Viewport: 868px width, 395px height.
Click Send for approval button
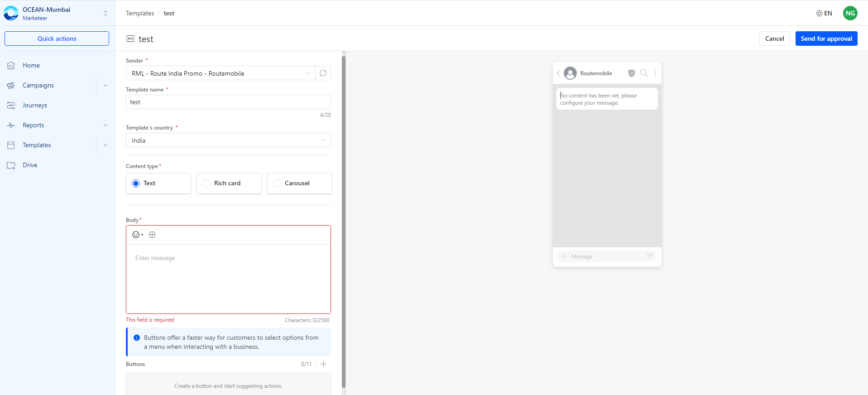[826, 39]
